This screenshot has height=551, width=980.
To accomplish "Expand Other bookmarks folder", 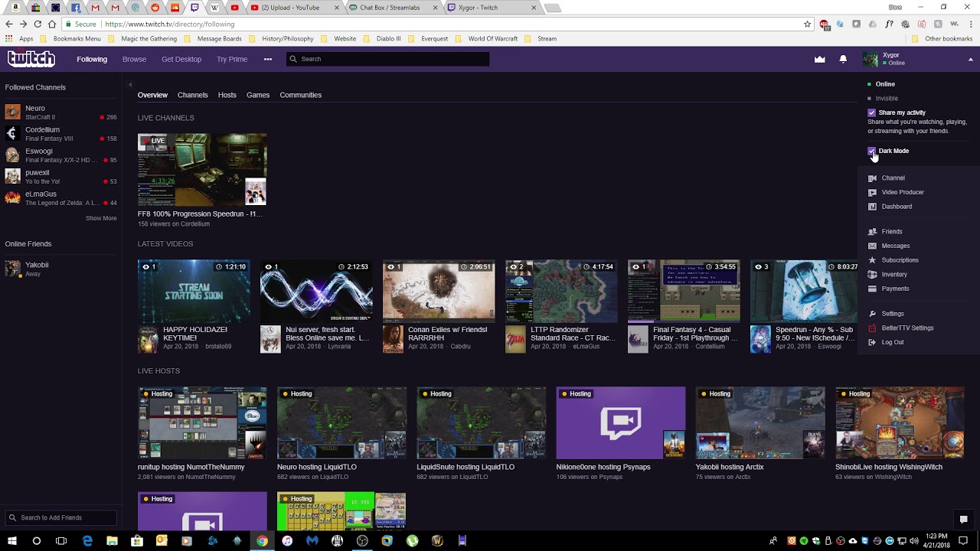I will coord(942,39).
